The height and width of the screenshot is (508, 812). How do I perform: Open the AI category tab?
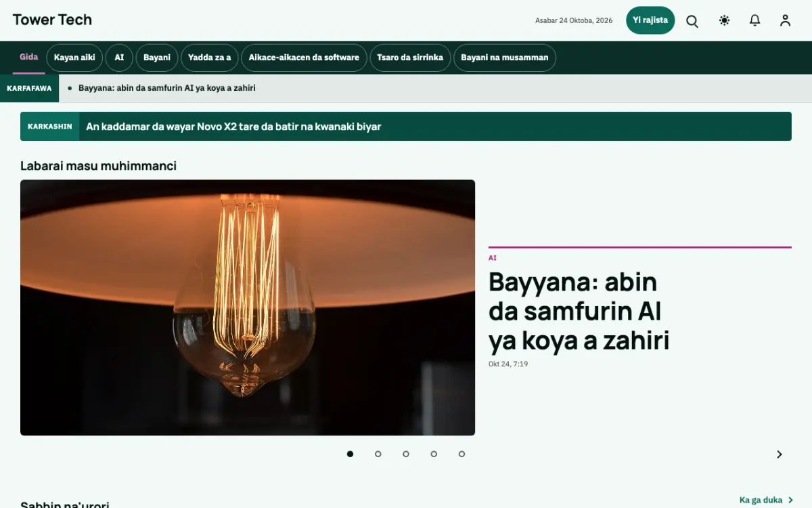[119, 58]
